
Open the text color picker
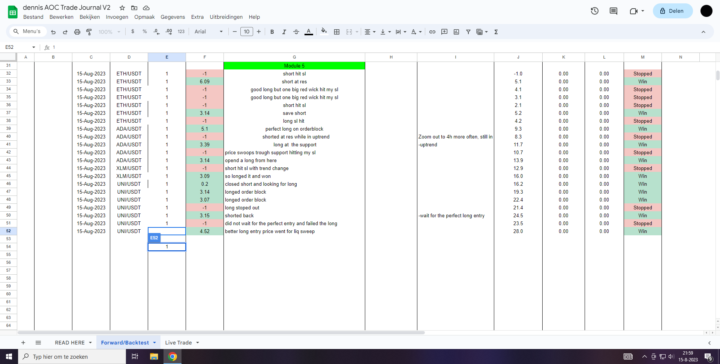pyautogui.click(x=309, y=32)
